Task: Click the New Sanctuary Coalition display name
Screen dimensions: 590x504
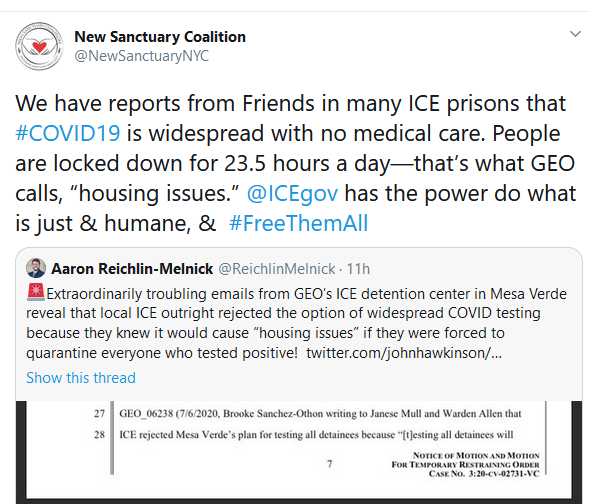Action: tap(160, 37)
